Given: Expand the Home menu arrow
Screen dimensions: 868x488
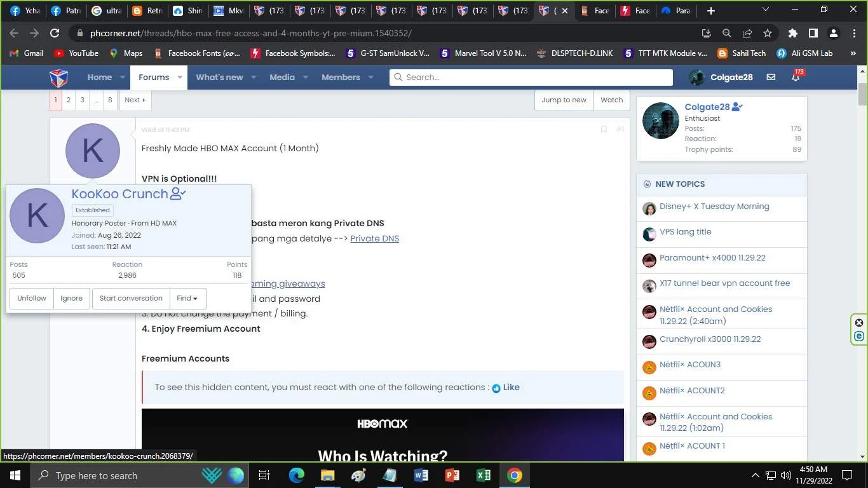Looking at the screenshot, I should tap(123, 78).
